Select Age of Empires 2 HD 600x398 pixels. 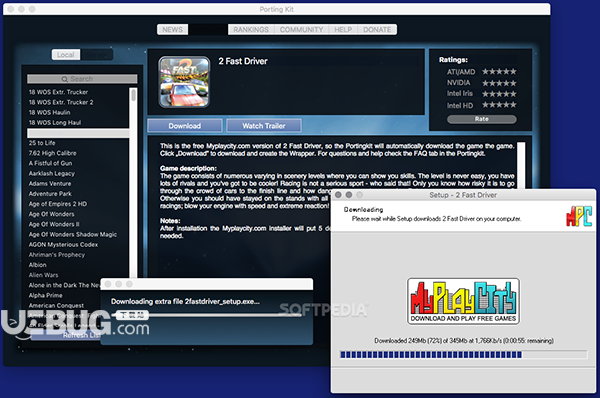[x=58, y=204]
